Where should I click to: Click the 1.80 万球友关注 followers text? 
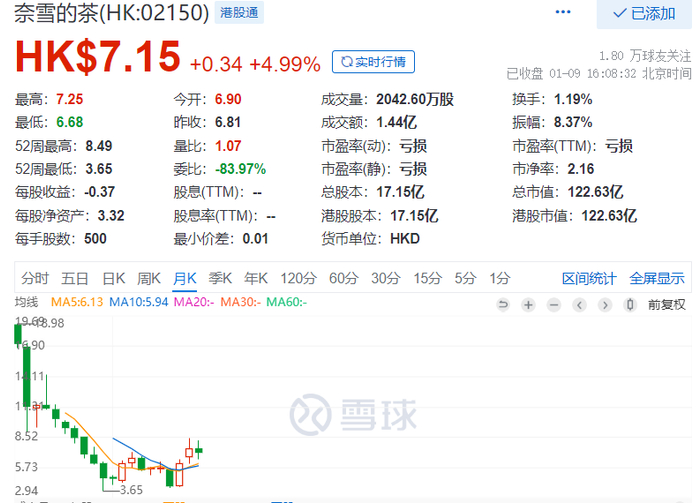645,56
